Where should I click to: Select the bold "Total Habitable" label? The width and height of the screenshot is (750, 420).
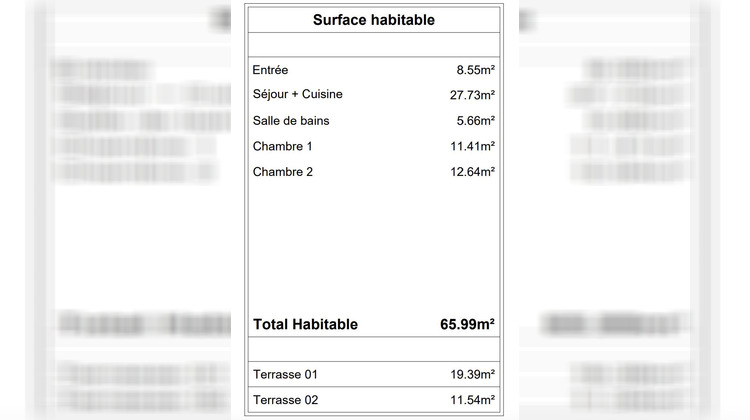click(x=305, y=325)
